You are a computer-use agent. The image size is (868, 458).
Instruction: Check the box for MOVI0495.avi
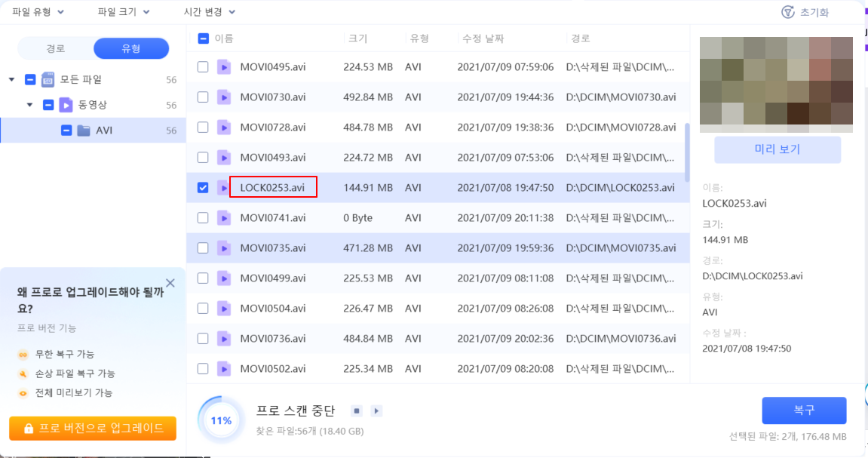(203, 67)
